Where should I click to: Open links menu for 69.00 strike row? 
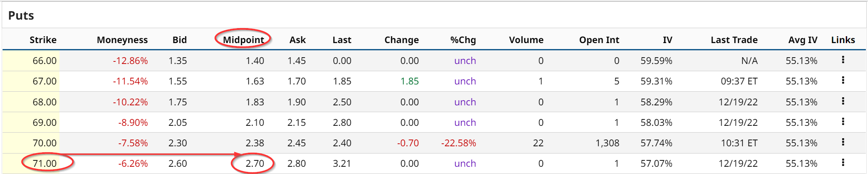point(843,122)
